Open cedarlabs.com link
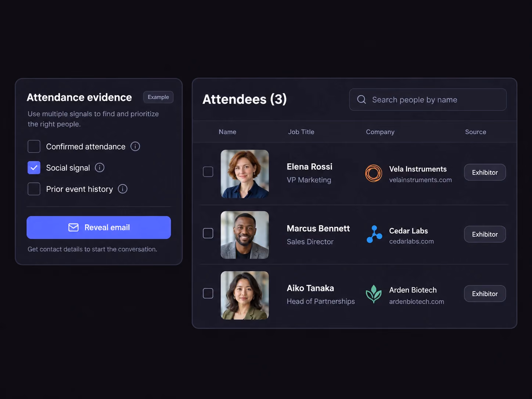Screen dimensions: 532x399 (x=411, y=241)
